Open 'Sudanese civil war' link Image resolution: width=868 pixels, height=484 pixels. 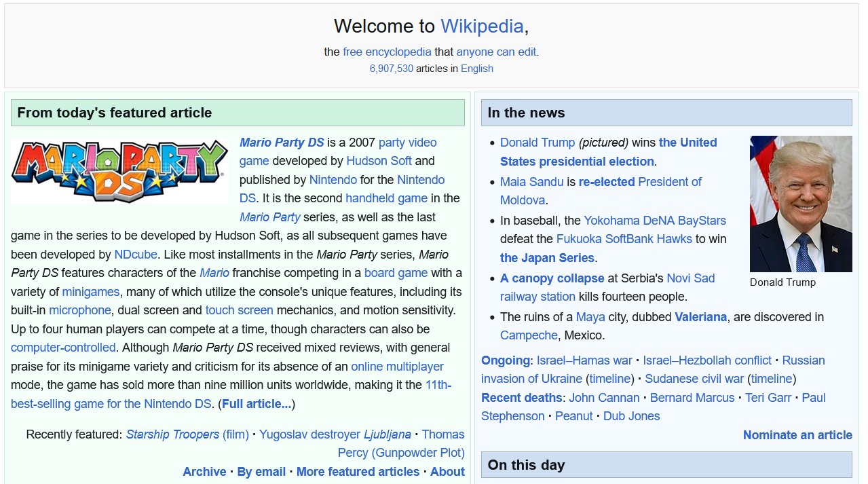pos(694,379)
